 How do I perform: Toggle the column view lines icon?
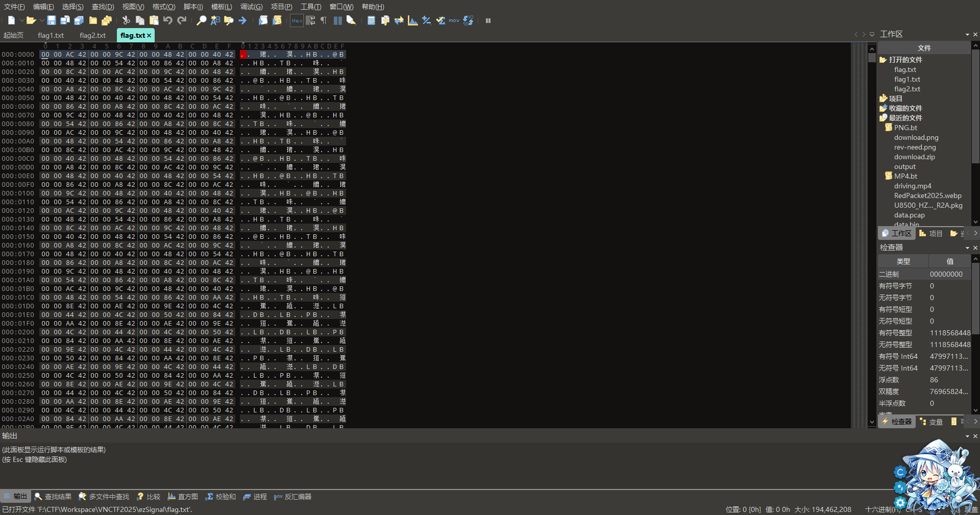(x=337, y=20)
